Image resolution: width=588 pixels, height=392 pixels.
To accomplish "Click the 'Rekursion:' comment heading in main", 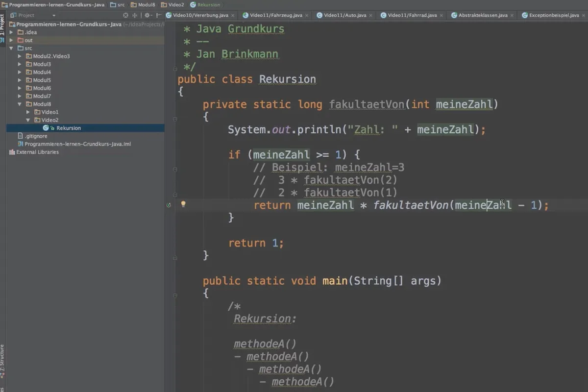I will [x=265, y=318].
